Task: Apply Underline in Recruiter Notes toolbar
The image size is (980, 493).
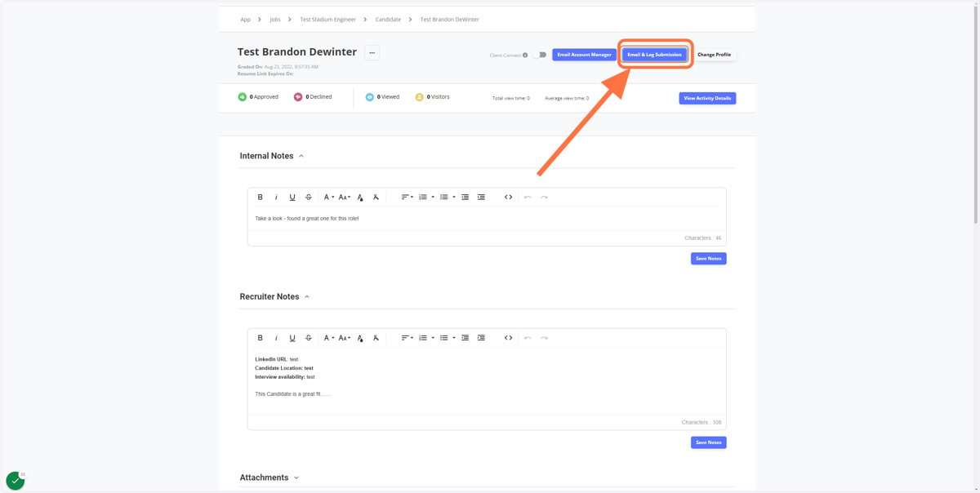Action: coord(292,338)
